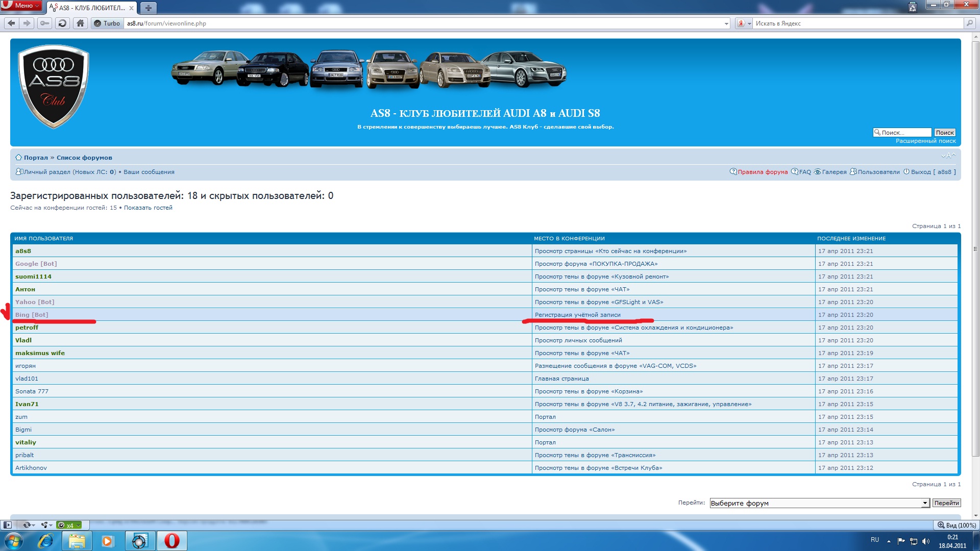This screenshot has width=980, height=551.
Task: Toggle Opera Turbo mode badge
Action: (107, 23)
